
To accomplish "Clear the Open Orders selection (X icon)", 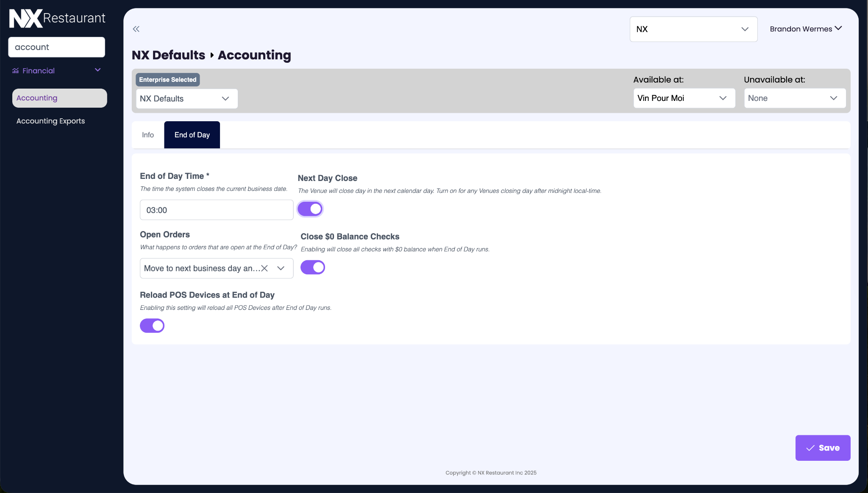I will point(264,268).
